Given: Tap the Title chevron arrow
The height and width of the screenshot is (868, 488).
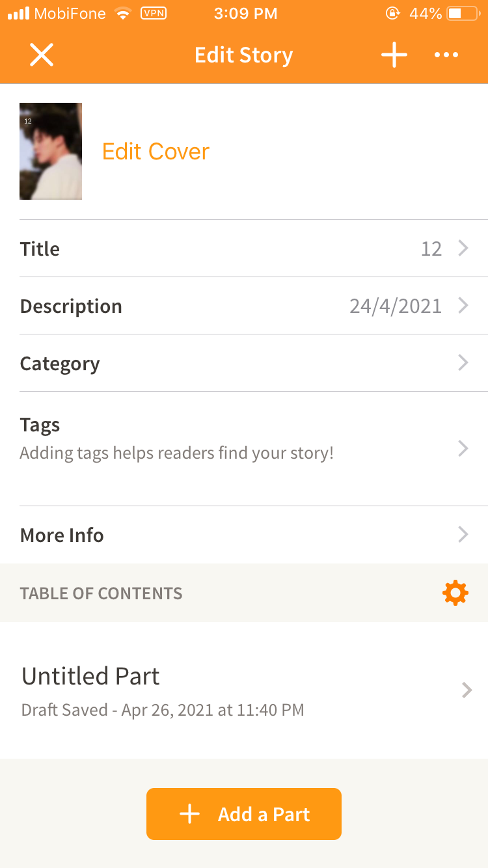Looking at the screenshot, I should (x=463, y=249).
